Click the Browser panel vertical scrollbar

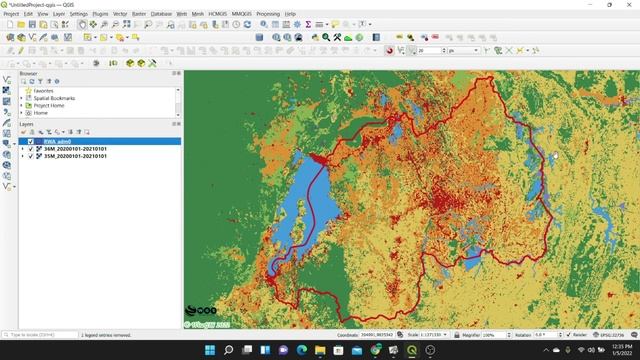pos(178,102)
